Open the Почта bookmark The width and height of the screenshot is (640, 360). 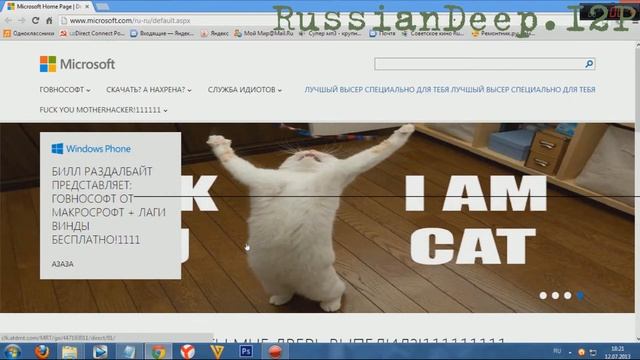click(x=382, y=33)
